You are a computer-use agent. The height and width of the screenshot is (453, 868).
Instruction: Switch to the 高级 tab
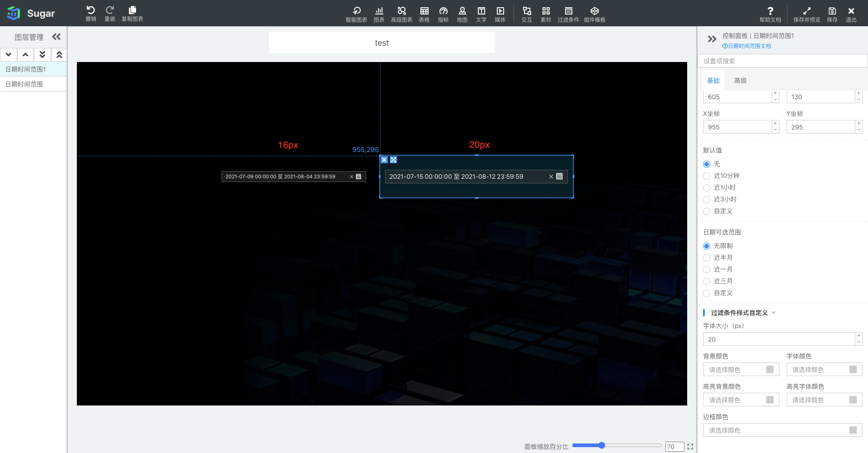740,81
